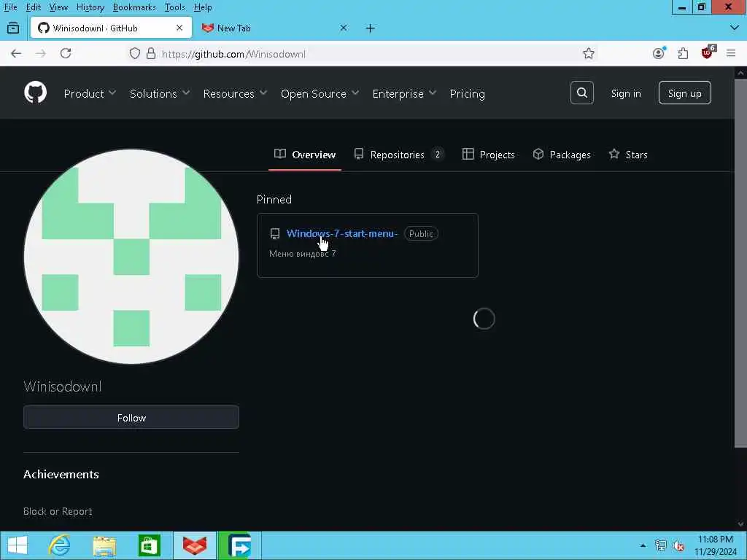
Task: Open the View menu
Action: [58, 7]
